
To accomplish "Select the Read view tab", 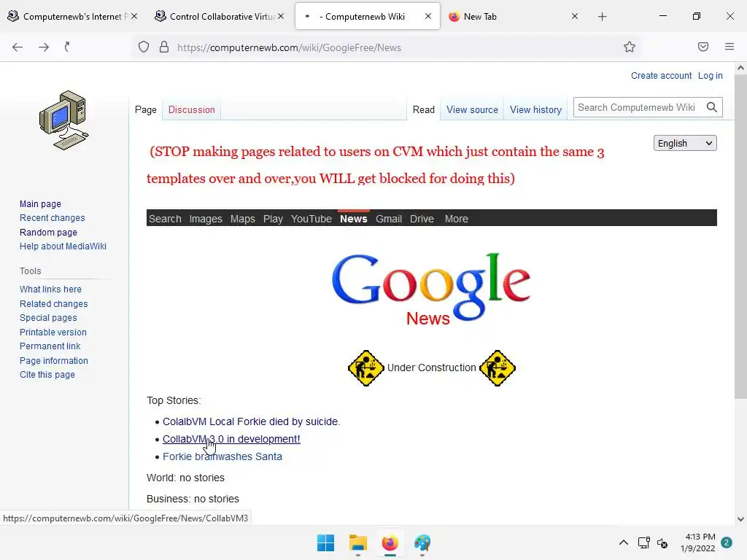I will (x=424, y=109).
